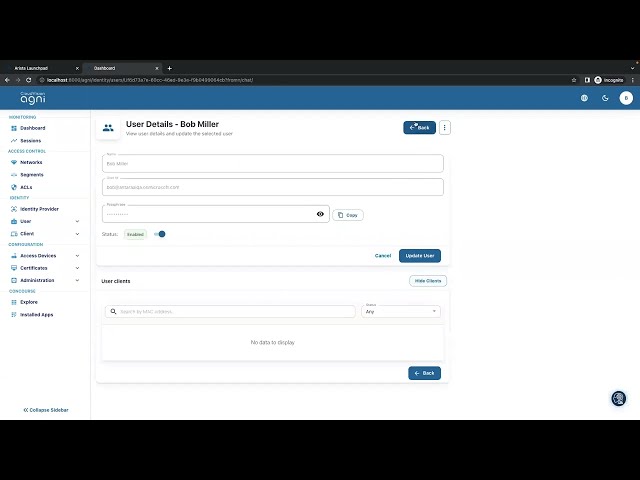Screen dimensions: 640x480
Task: Click Cancel in the user form
Action: [x=383, y=256]
